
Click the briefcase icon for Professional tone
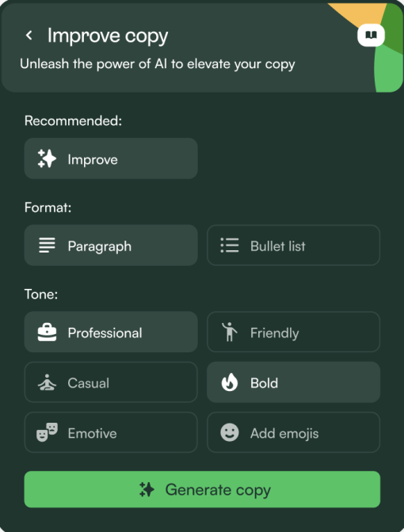[47, 332]
